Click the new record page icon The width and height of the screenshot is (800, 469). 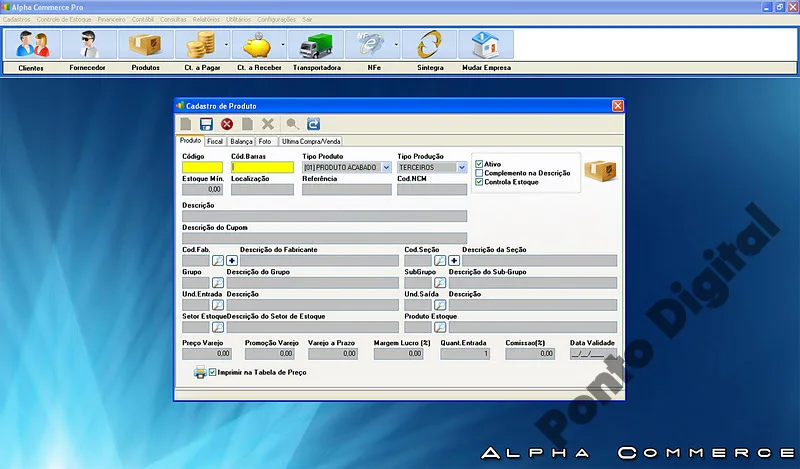click(186, 124)
